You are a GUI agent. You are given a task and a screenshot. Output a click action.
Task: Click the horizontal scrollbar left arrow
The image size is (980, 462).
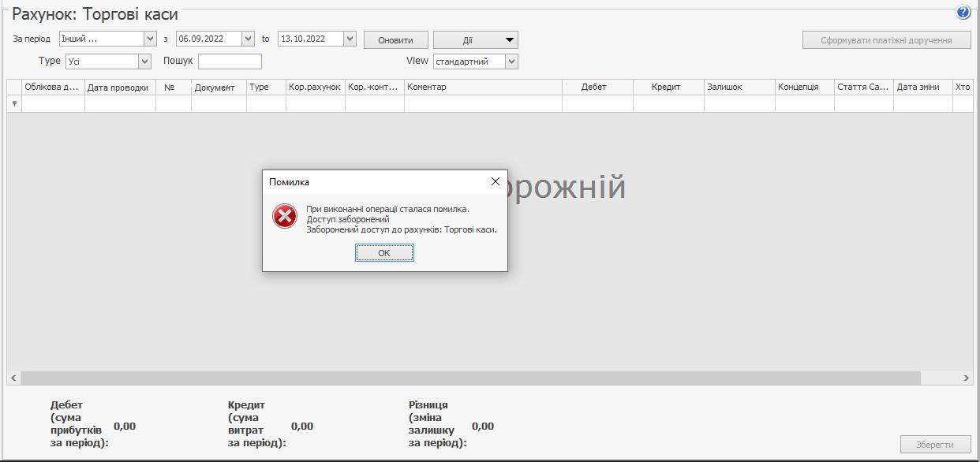13,378
